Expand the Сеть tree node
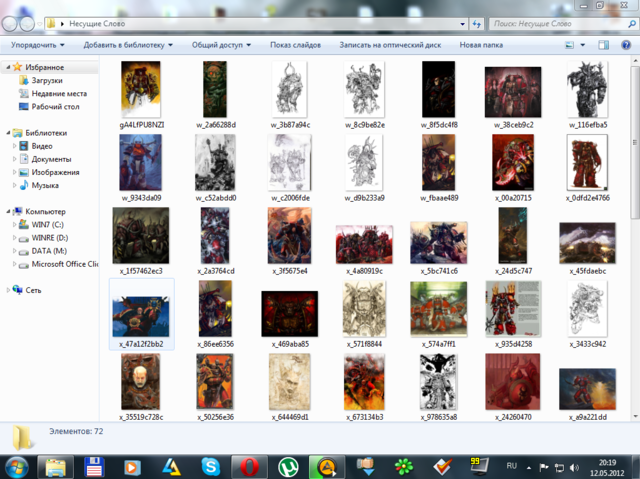The image size is (640, 479). click(x=8, y=290)
